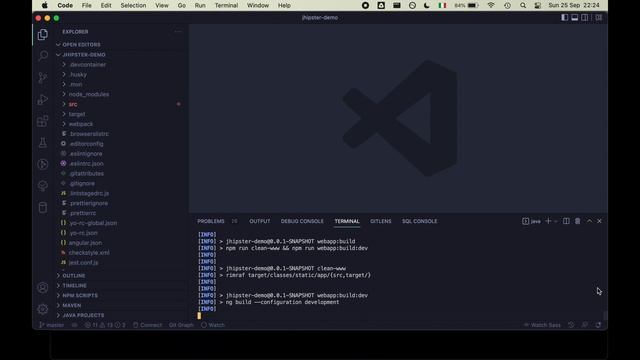Open the Source Control view
Image resolution: width=640 pixels, height=360 pixels.
[x=42, y=78]
